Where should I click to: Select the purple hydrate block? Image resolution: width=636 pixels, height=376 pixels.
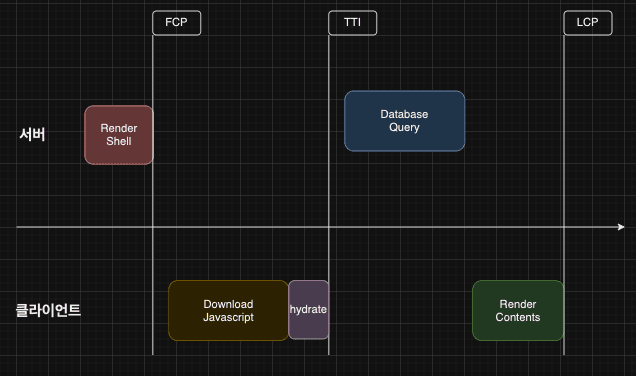[309, 310]
